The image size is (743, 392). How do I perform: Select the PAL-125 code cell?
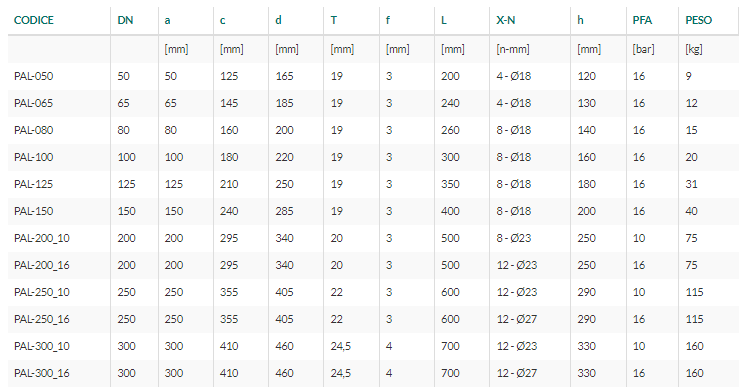pyautogui.click(x=34, y=184)
